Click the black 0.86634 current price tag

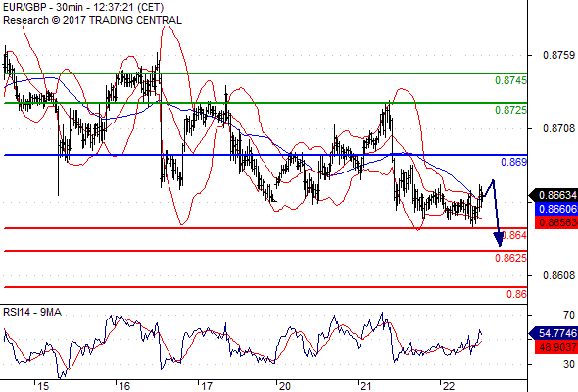point(554,195)
